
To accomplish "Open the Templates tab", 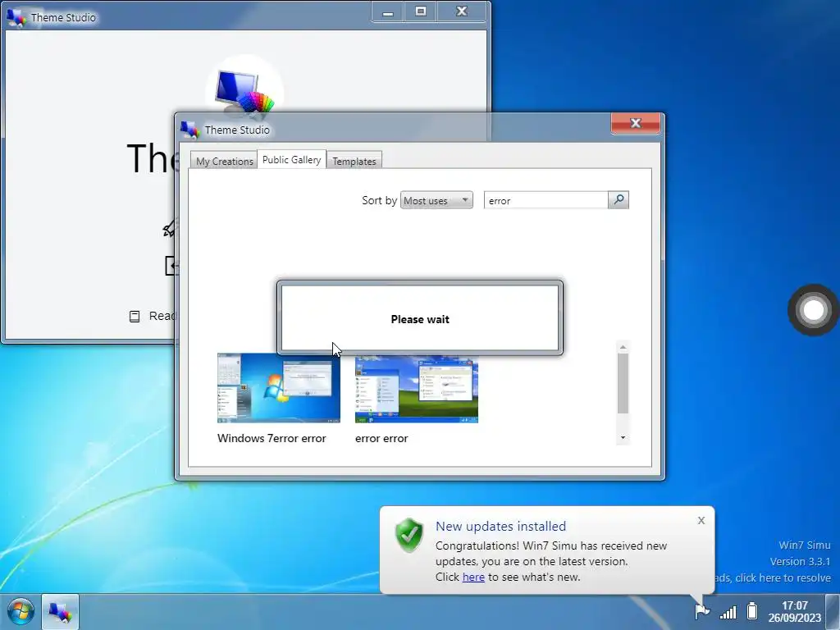I will point(354,161).
